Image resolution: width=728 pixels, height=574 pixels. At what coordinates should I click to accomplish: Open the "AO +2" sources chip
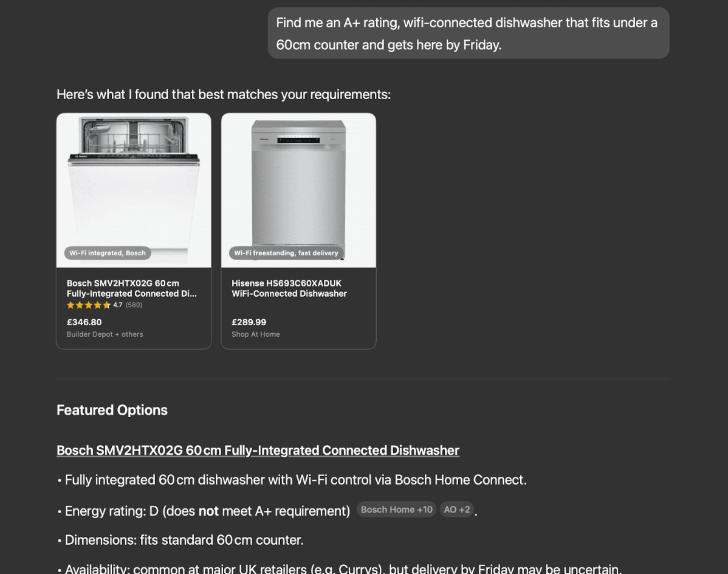pyautogui.click(x=456, y=510)
